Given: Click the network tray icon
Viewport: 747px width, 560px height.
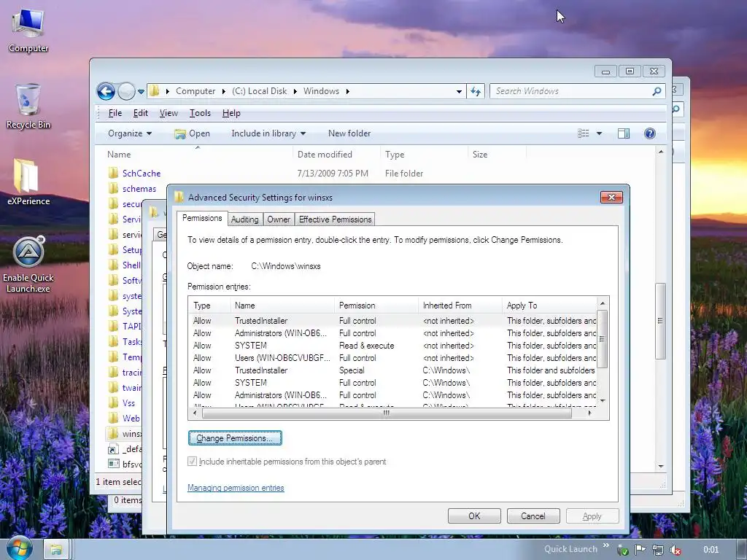Looking at the screenshot, I should (658, 550).
